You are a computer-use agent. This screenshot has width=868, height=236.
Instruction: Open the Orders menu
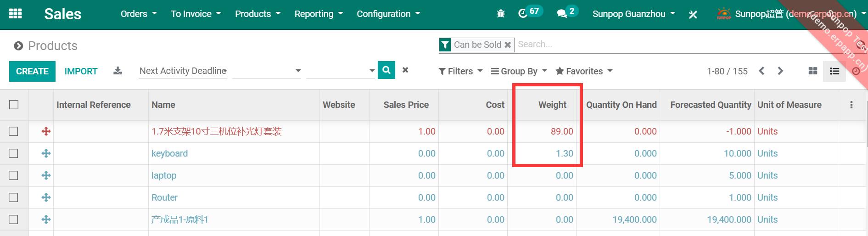tap(139, 14)
